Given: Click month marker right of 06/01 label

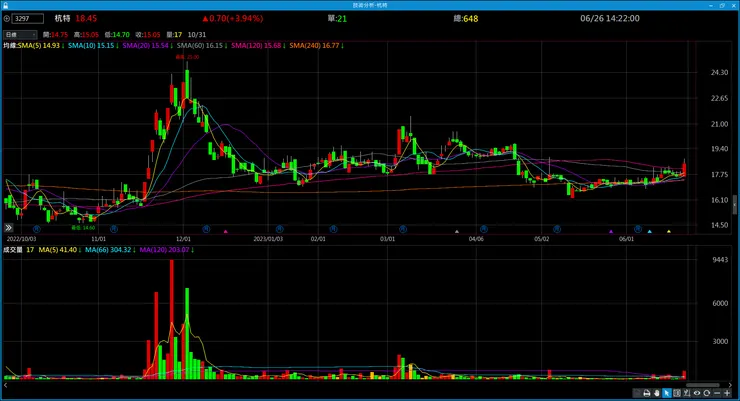Looking at the screenshot, I should (x=638, y=229).
